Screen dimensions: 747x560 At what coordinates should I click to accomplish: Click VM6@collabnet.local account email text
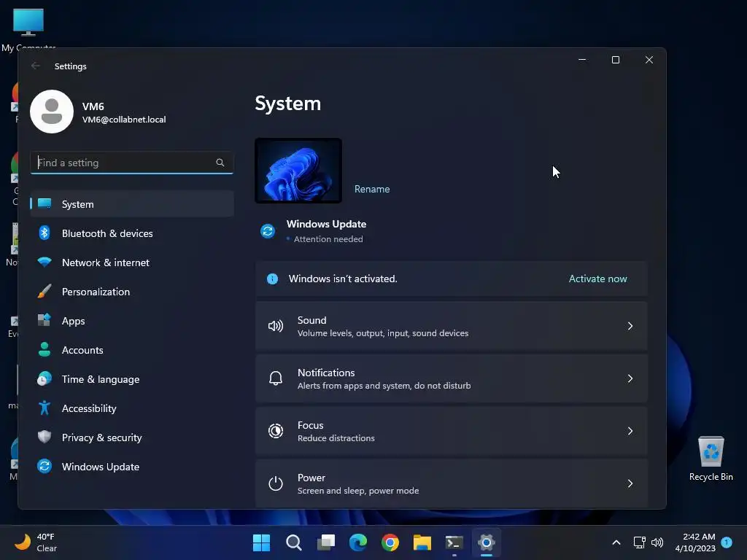(124, 120)
